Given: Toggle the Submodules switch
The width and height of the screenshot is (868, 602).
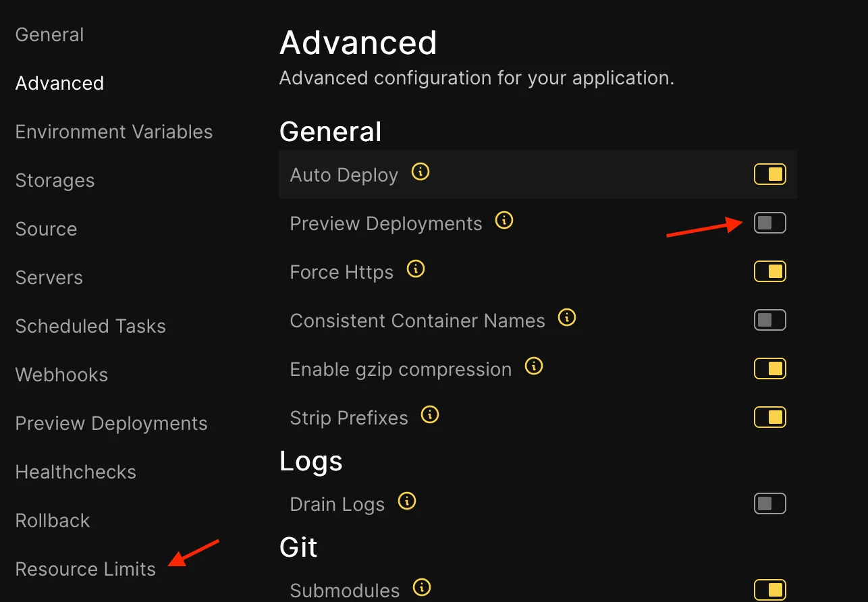Looking at the screenshot, I should tap(770, 590).
